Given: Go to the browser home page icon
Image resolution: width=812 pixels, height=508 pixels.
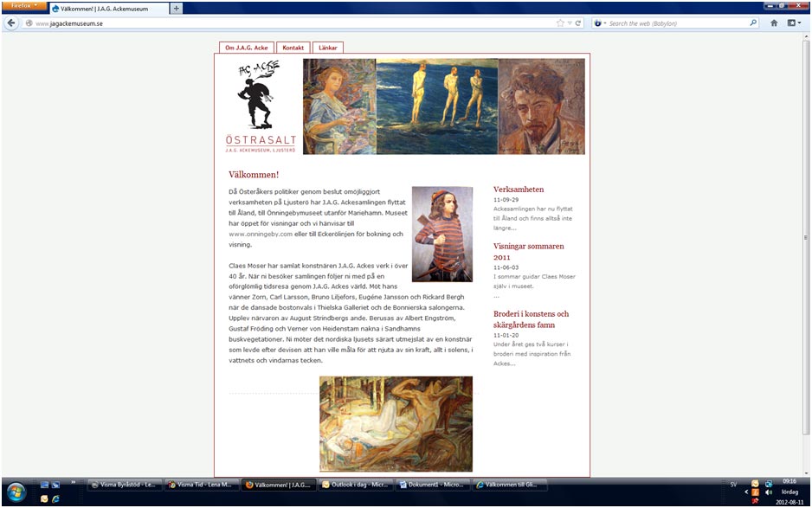Looking at the screenshot, I should pos(774,23).
